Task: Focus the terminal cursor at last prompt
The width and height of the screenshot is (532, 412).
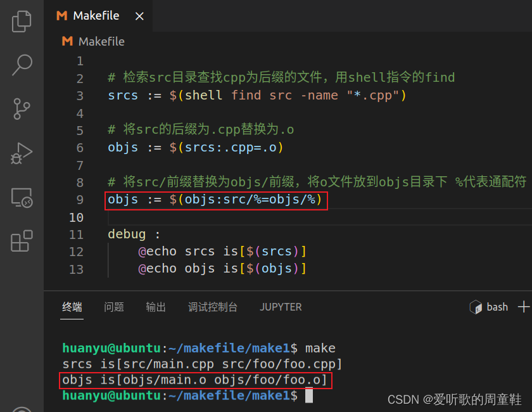Action: coord(309,396)
